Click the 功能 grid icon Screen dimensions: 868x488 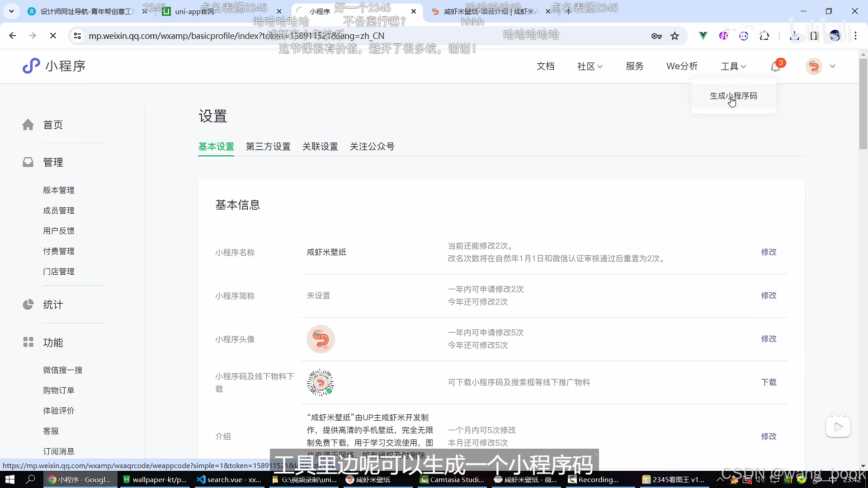[x=28, y=342]
